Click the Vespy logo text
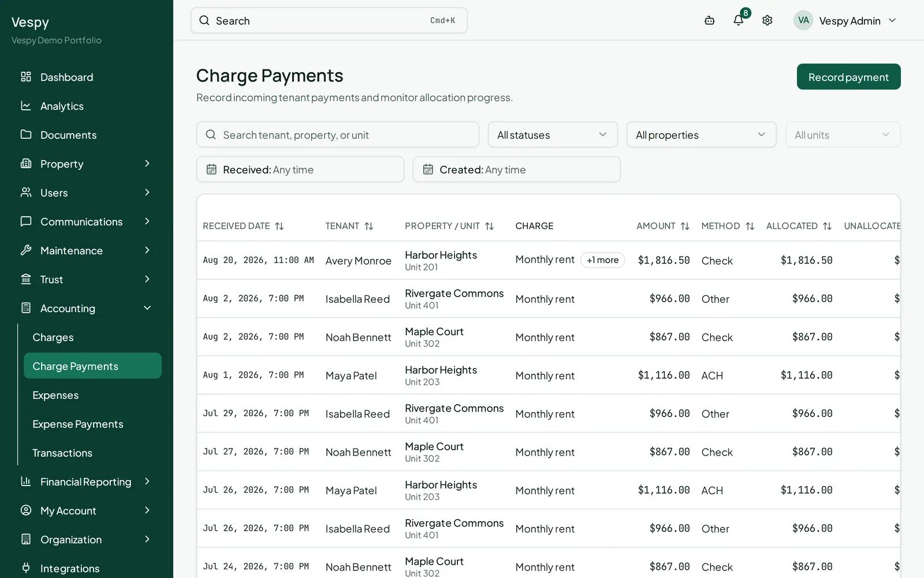Screen dimensions: 924x578 pyautogui.click(x=30, y=23)
